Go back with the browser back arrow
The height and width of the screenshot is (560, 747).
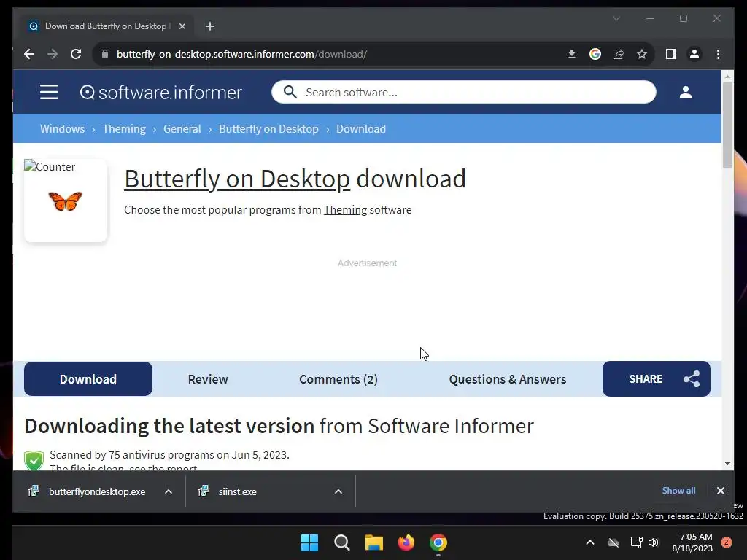pos(29,54)
